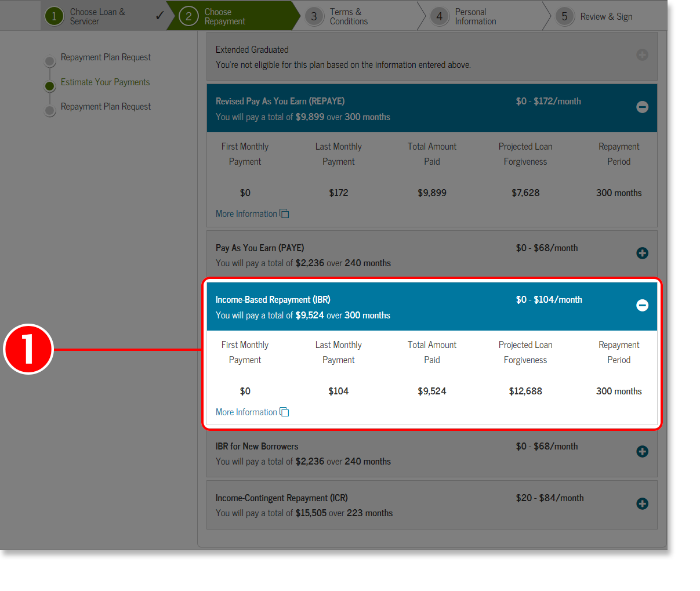The height and width of the screenshot is (591, 700).
Task: Click the Extended Graduated plan title
Action: (252, 50)
